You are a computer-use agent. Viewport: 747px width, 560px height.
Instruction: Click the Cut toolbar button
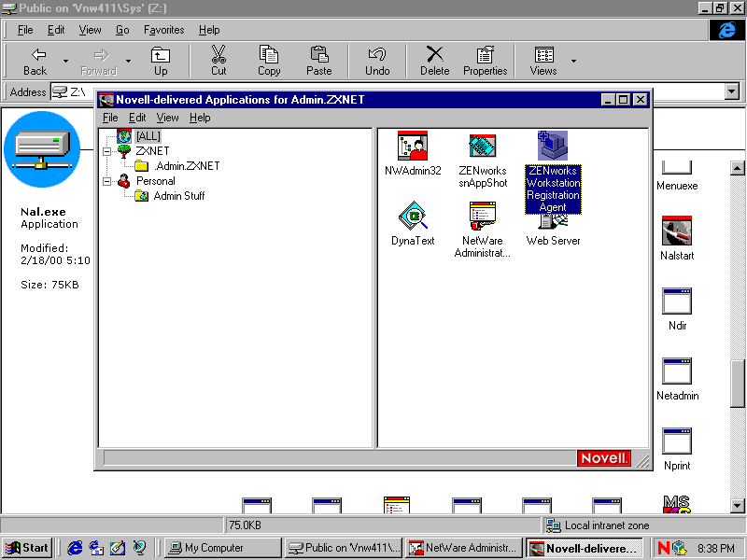pyautogui.click(x=218, y=61)
